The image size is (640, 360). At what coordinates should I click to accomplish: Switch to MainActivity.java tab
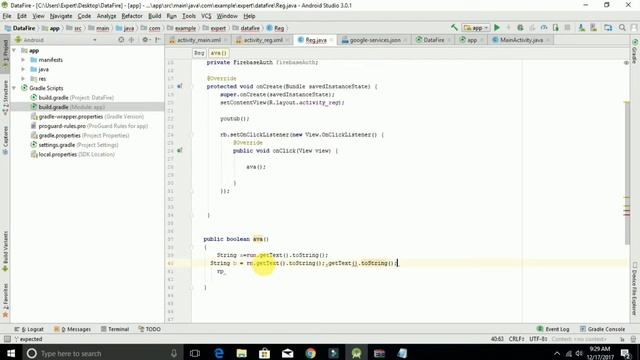[x=521, y=40]
